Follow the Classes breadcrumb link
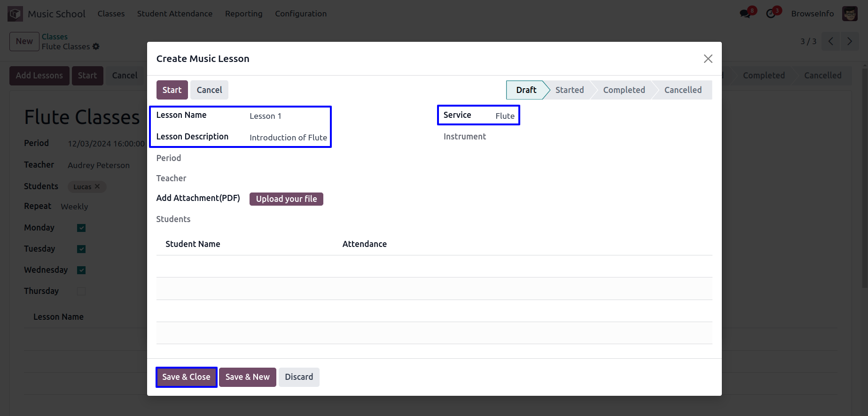The width and height of the screenshot is (868, 416). point(55,37)
